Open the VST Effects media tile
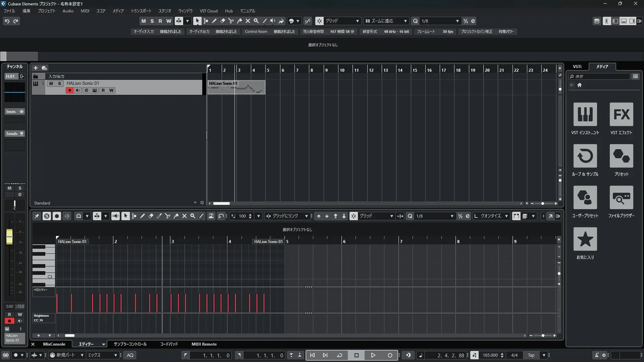 coord(621,115)
